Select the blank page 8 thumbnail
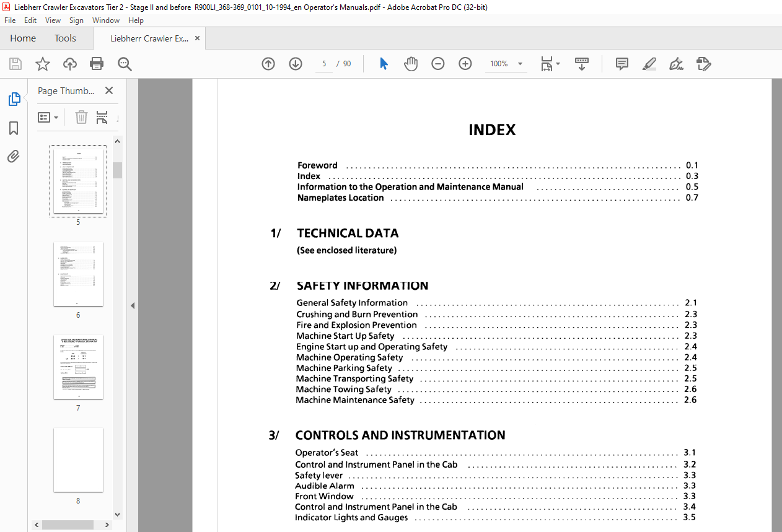782x532 pixels. [x=78, y=460]
